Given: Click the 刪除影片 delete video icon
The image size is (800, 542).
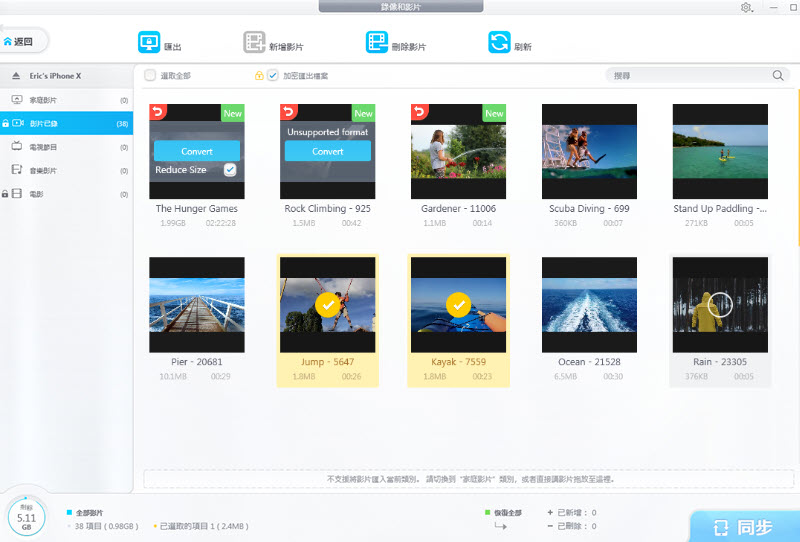Looking at the screenshot, I should [376, 43].
